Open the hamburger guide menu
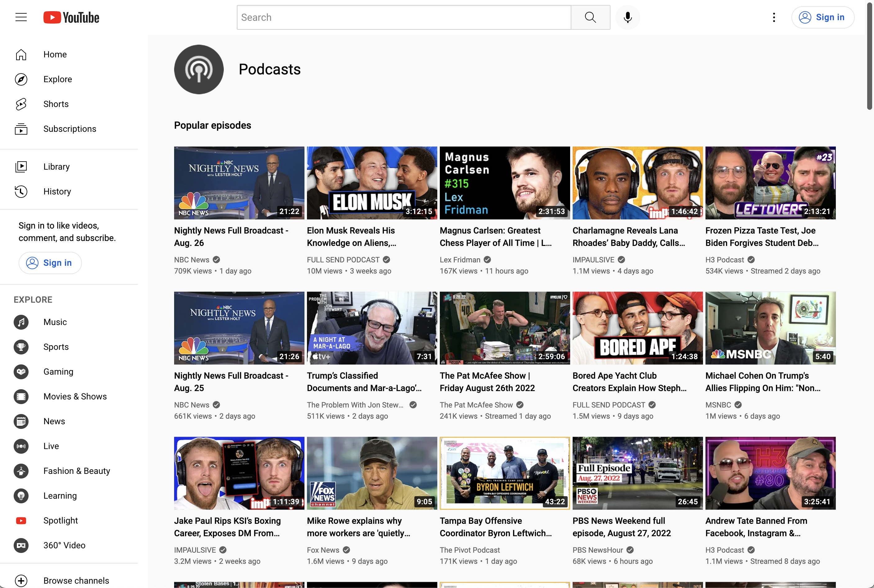 coord(21,17)
